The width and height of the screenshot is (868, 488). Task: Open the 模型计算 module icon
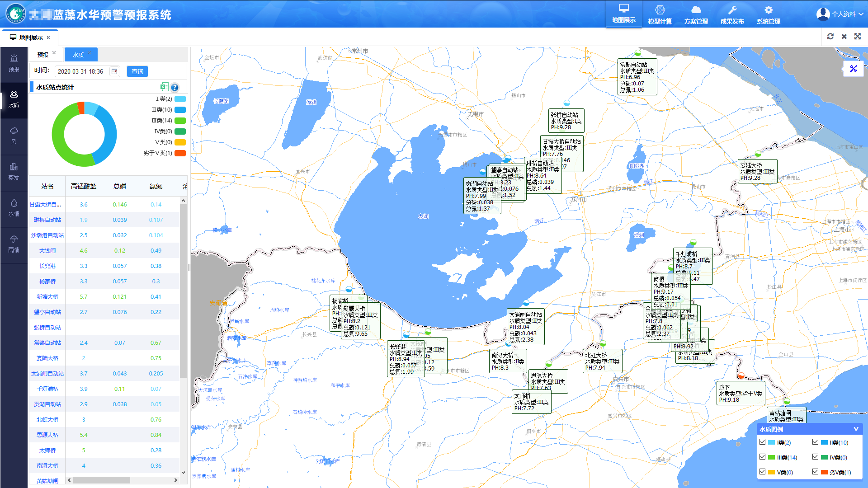[x=660, y=10]
